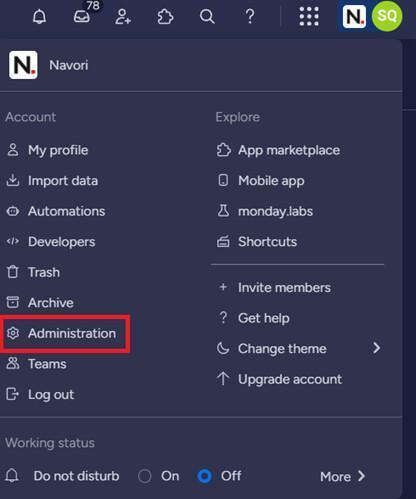
Task: Click the Navori account logo in menu header
Action: pos(23,65)
